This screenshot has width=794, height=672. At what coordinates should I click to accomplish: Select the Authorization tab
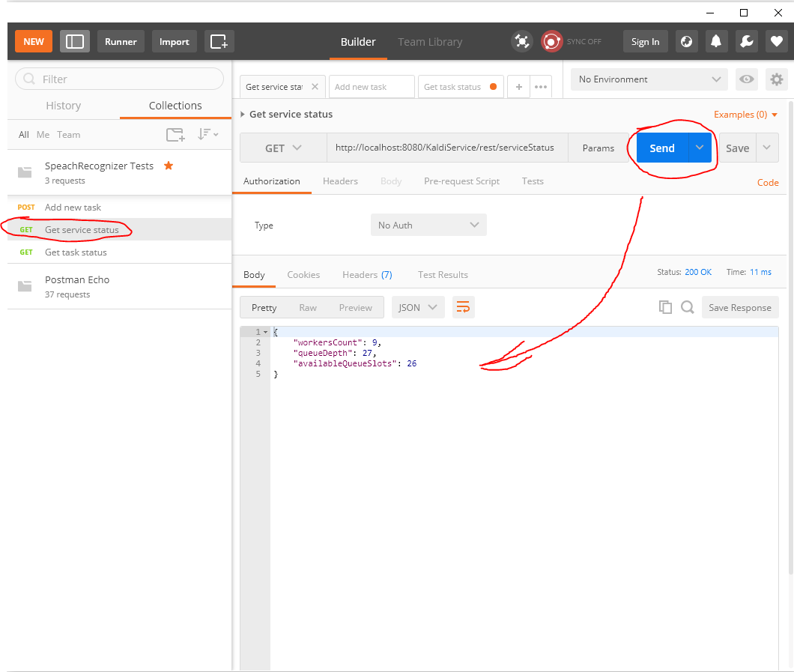coord(271,181)
